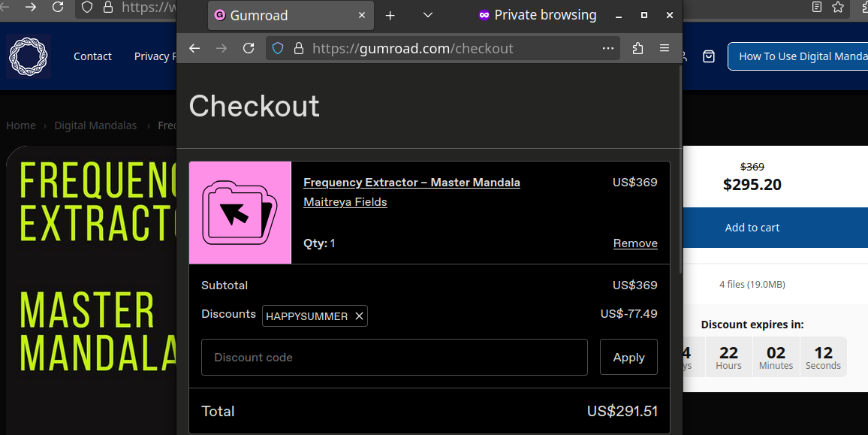
Task: Click the Checkout page heading
Action: (x=254, y=106)
